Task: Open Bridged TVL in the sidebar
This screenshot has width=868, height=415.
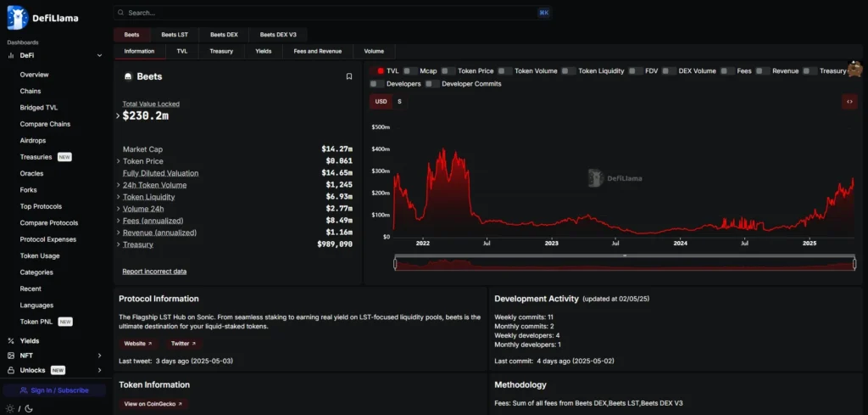Action: pyautogui.click(x=39, y=108)
